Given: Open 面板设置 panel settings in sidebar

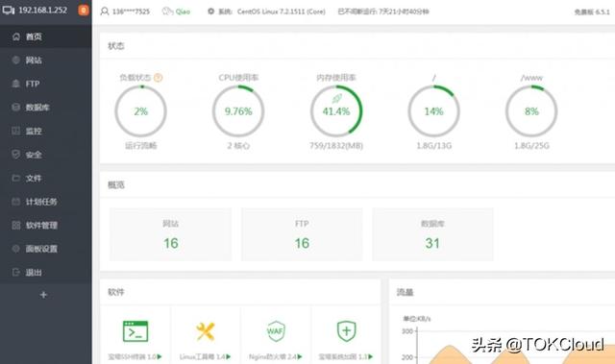Looking at the screenshot, I should (x=46, y=249).
